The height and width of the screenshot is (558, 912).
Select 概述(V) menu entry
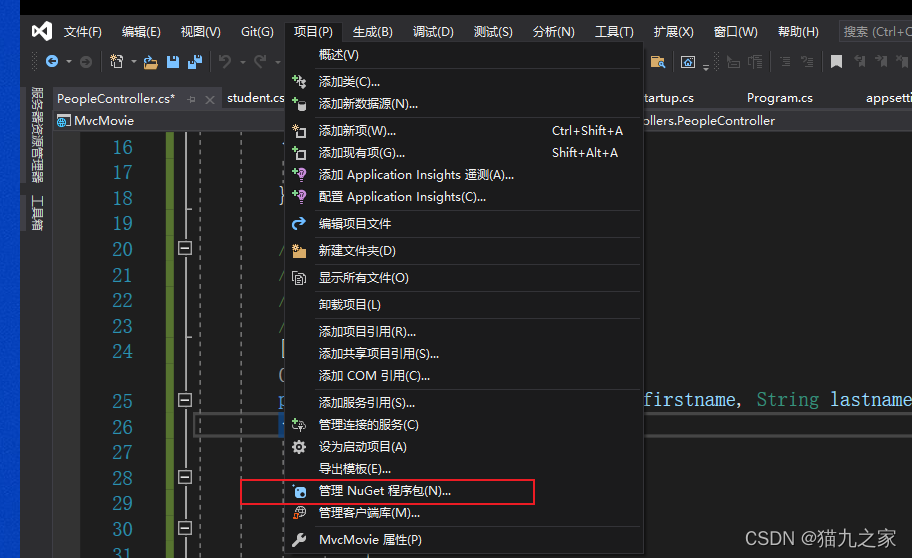click(464, 55)
